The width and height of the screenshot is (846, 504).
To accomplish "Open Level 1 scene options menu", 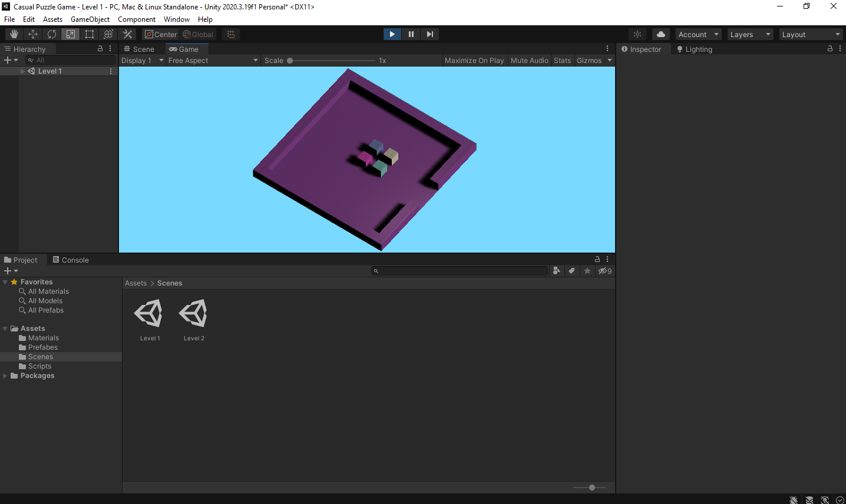I will coord(111,71).
